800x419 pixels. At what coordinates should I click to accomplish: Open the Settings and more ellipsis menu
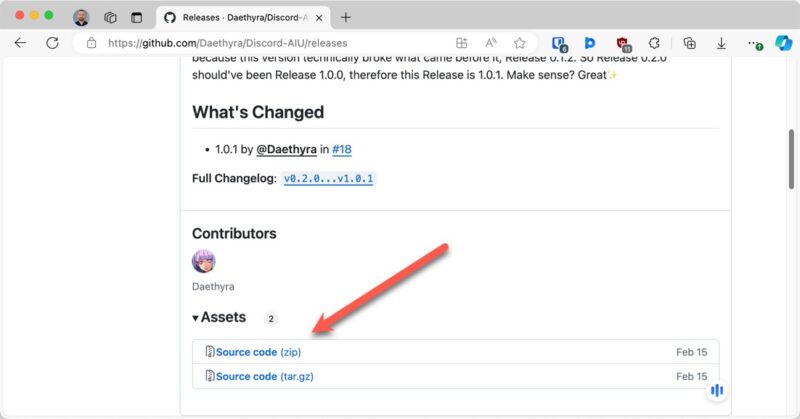tap(755, 44)
